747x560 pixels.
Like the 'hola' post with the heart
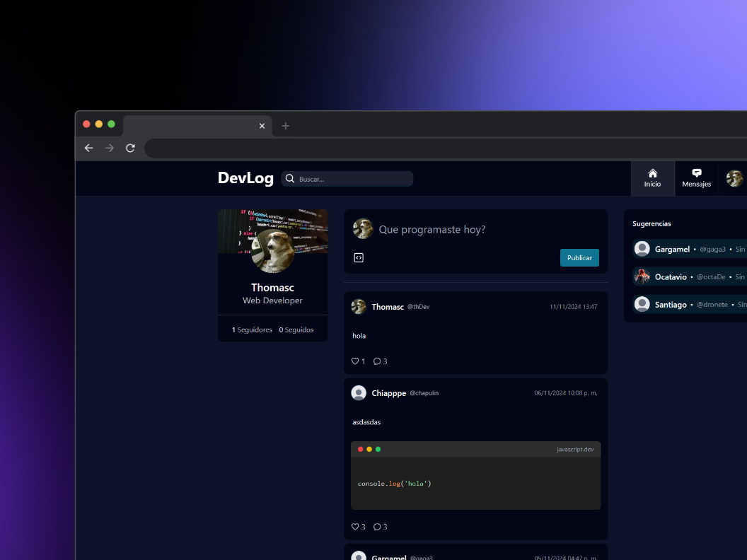355,361
